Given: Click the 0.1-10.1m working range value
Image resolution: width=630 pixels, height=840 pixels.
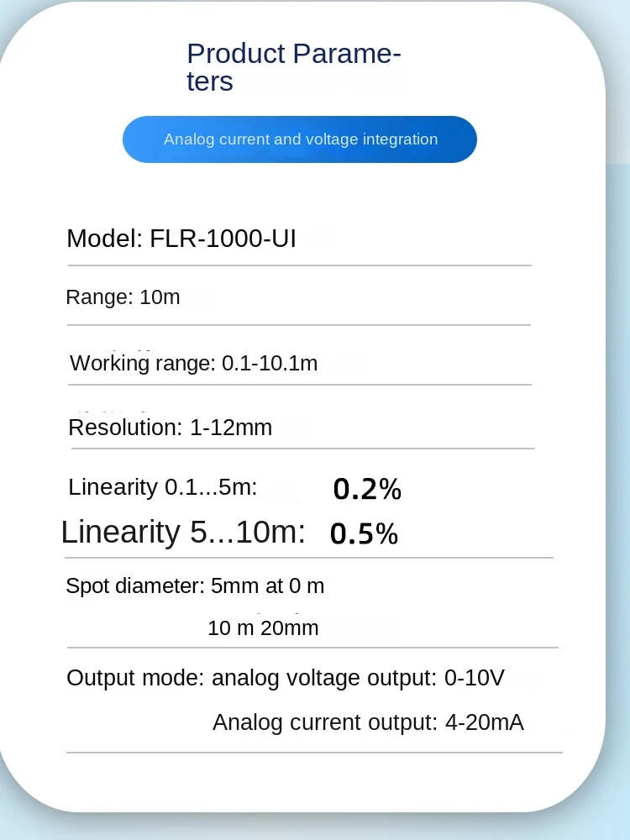Looking at the screenshot, I should coord(270,363).
